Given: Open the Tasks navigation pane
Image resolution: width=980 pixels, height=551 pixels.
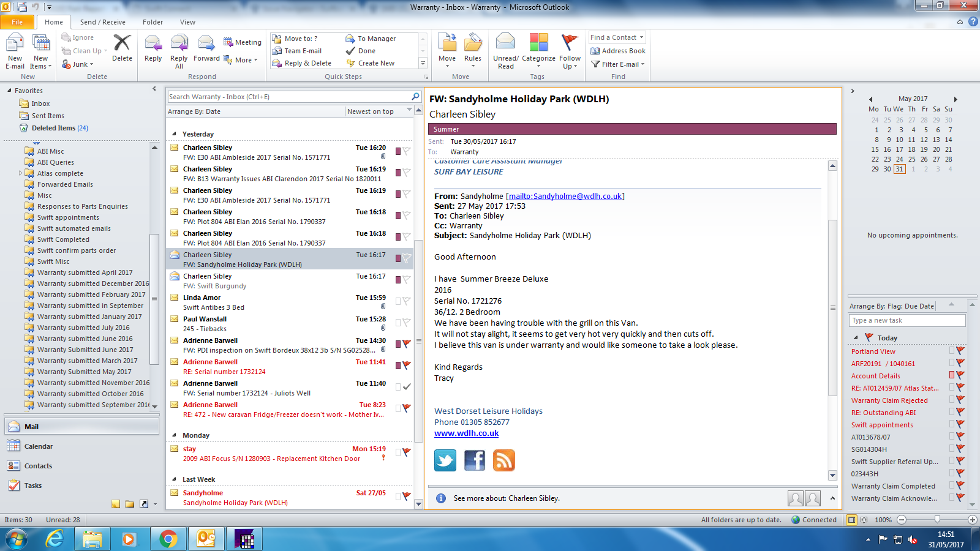Looking at the screenshot, I should [81, 485].
